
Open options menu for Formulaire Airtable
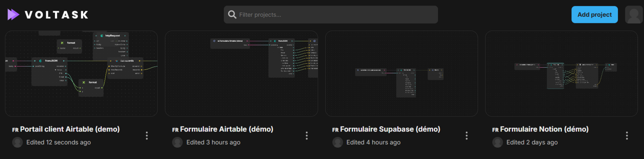pos(307,136)
